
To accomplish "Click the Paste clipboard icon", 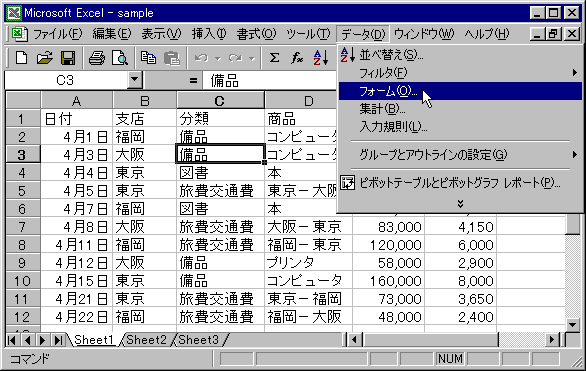I will point(172,58).
